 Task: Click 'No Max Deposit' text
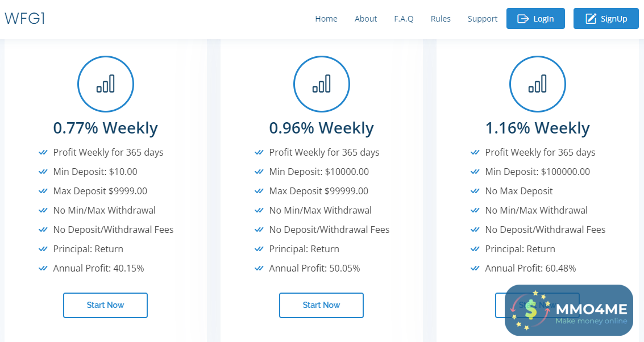click(519, 191)
